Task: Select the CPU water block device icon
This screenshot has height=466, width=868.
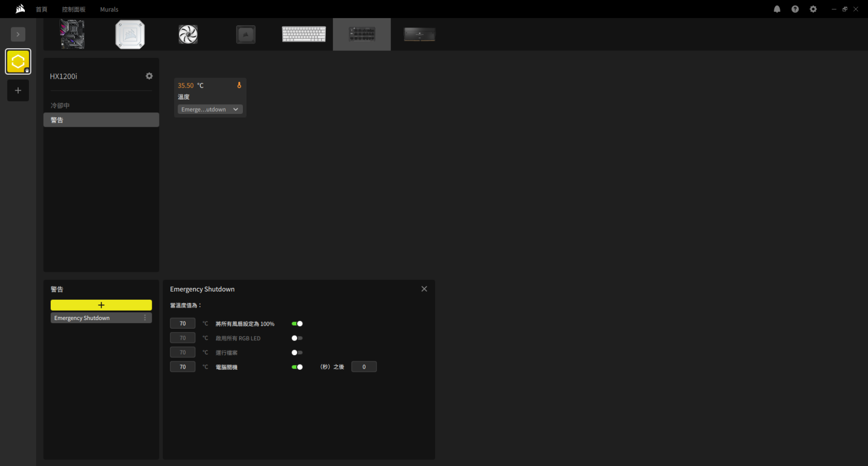Action: pyautogui.click(x=130, y=34)
